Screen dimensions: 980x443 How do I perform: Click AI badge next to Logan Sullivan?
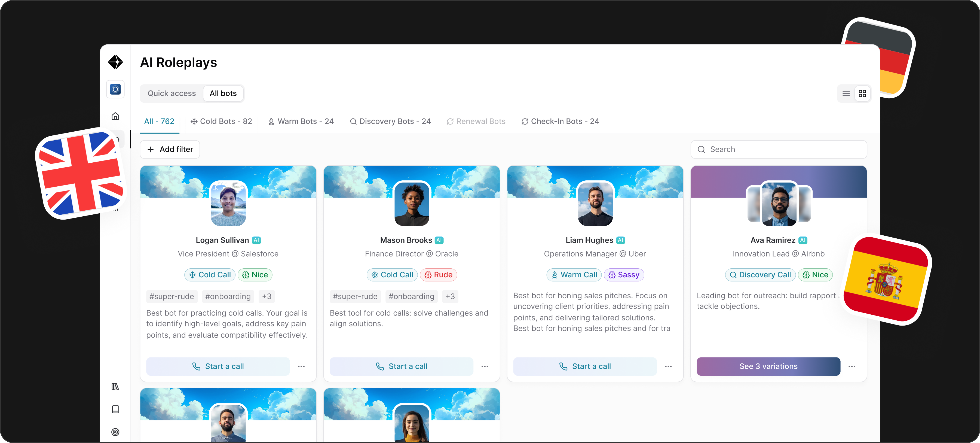[256, 240]
